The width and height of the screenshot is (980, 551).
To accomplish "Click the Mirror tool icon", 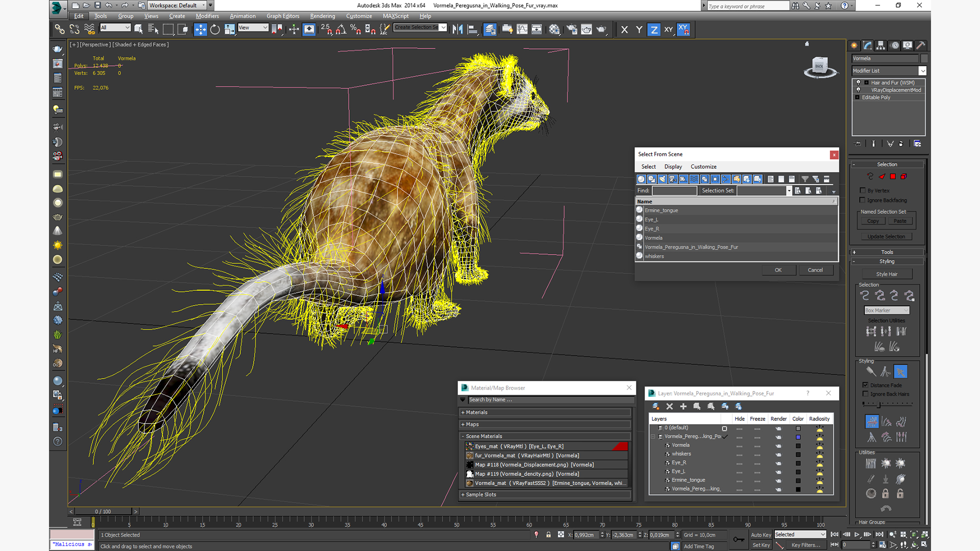I will pyautogui.click(x=458, y=30).
